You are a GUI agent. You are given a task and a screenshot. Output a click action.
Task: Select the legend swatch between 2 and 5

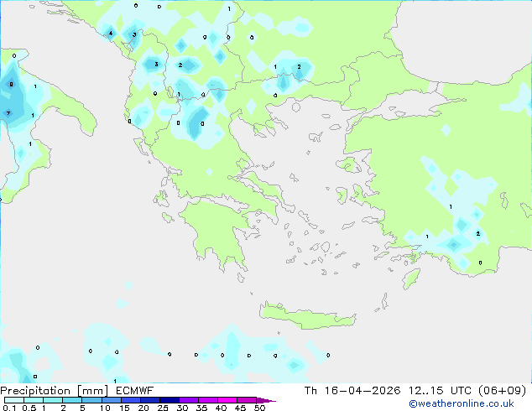(72, 400)
